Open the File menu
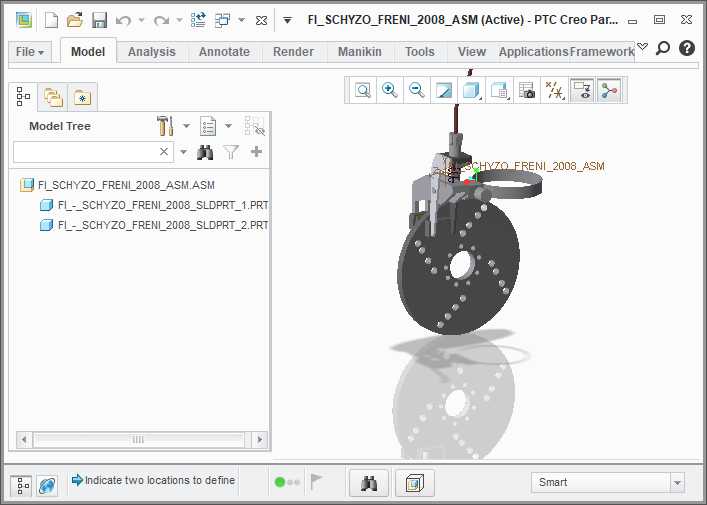The image size is (707, 505). pos(30,52)
